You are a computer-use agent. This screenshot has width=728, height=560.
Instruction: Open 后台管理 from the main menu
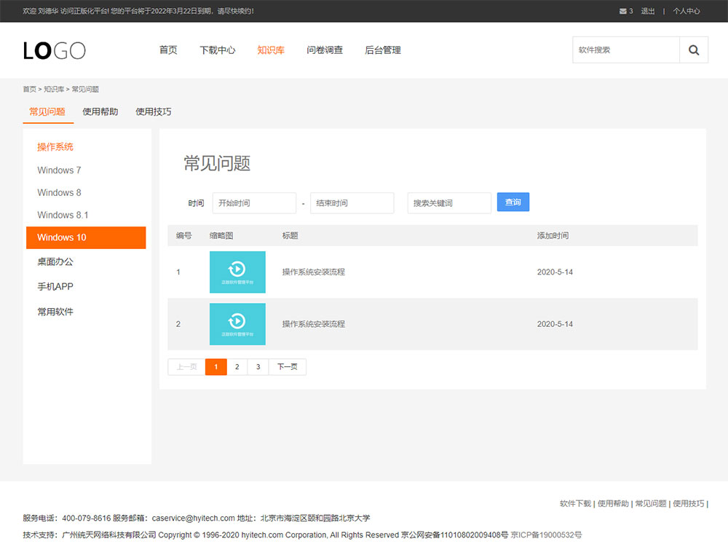383,50
